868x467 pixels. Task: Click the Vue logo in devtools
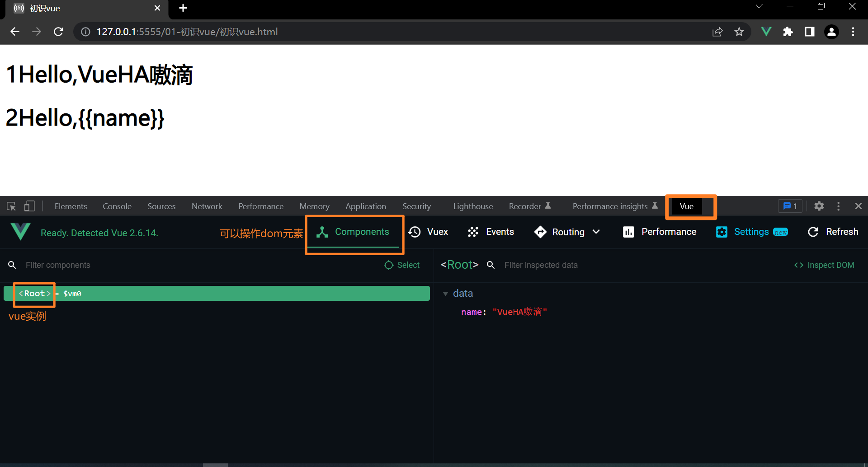point(20,232)
